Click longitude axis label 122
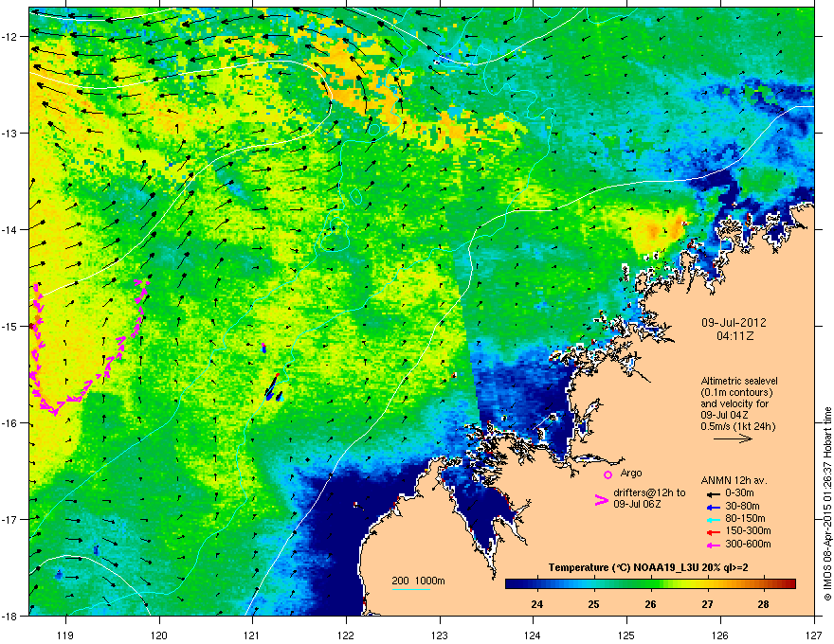 [346, 635]
